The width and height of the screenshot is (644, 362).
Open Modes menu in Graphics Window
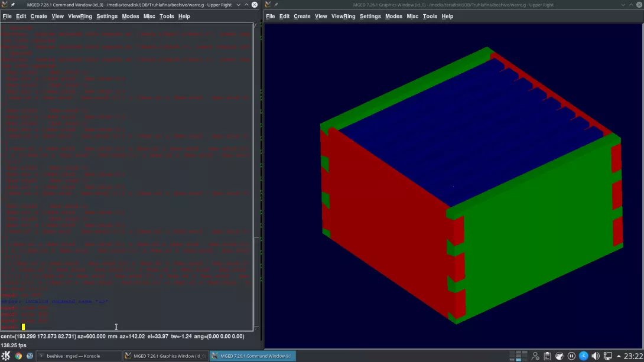[393, 17]
